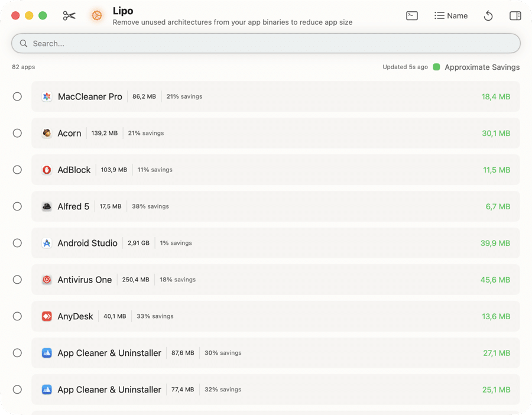This screenshot has width=532, height=415.
Task: Click the 6,7 MB savings value
Action: (498, 207)
